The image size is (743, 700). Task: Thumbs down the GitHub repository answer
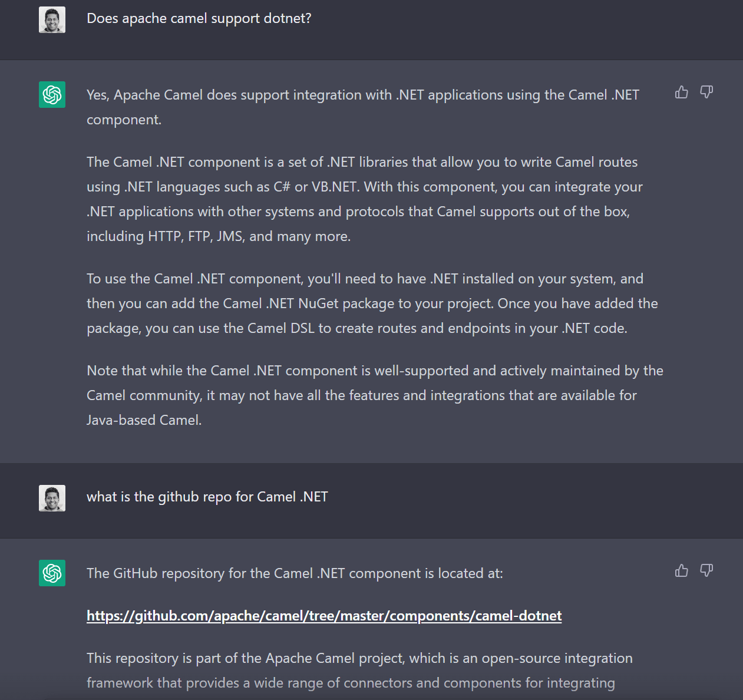click(706, 571)
